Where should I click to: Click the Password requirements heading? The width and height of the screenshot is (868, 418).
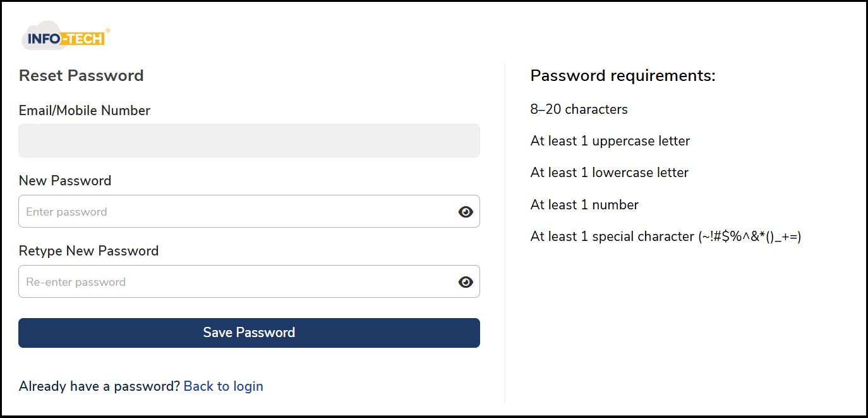click(622, 75)
